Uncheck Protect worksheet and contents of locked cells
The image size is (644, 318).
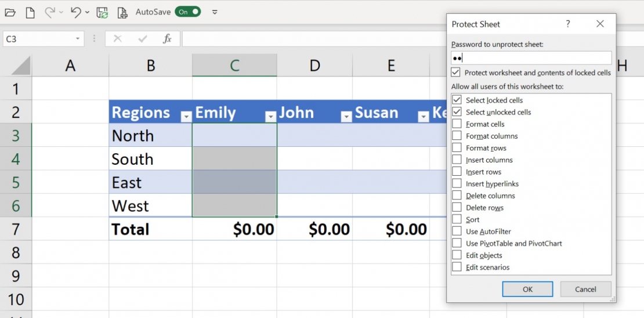tap(456, 73)
